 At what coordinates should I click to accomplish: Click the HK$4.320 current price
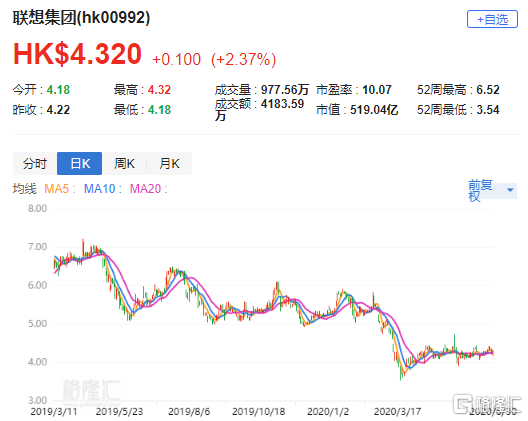(77, 54)
